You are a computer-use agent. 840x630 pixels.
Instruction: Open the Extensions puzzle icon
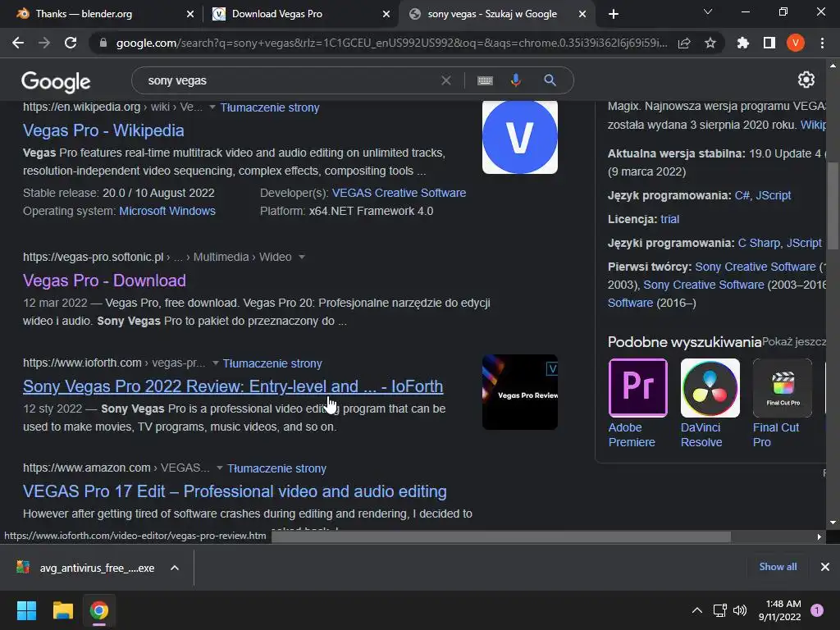[x=743, y=43]
